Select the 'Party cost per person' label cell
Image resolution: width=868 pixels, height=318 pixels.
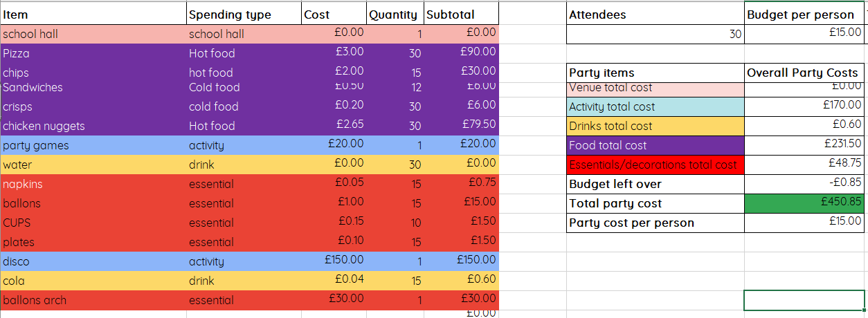point(655,223)
